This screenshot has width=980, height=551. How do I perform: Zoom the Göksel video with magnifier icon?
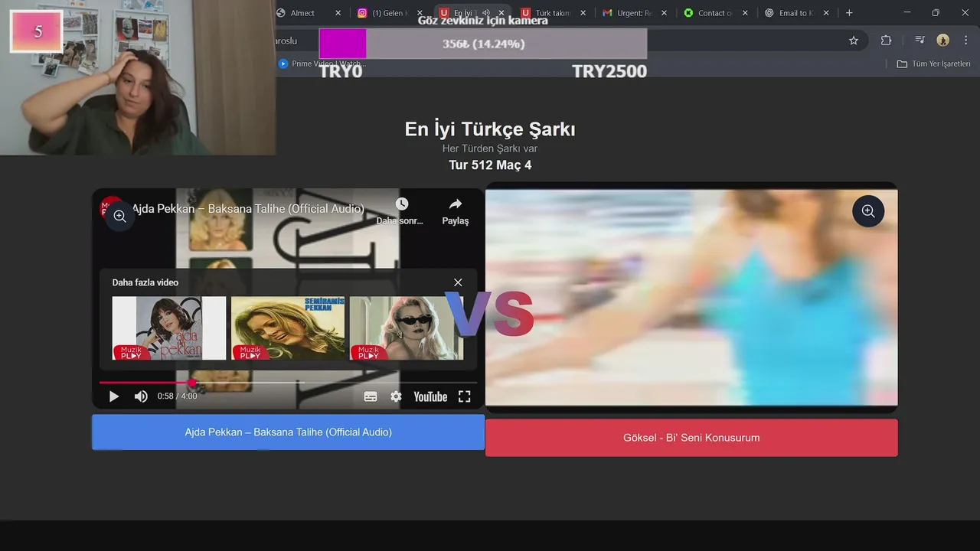click(x=868, y=211)
